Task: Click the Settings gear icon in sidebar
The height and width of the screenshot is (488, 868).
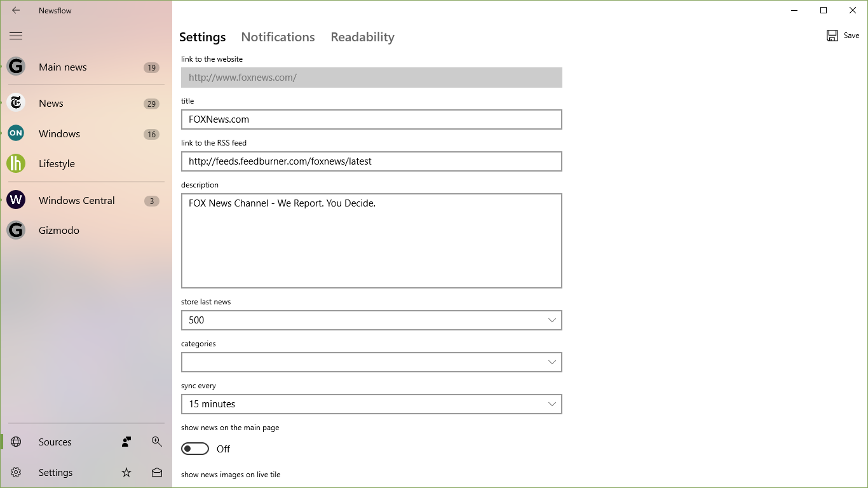Action: tap(15, 472)
